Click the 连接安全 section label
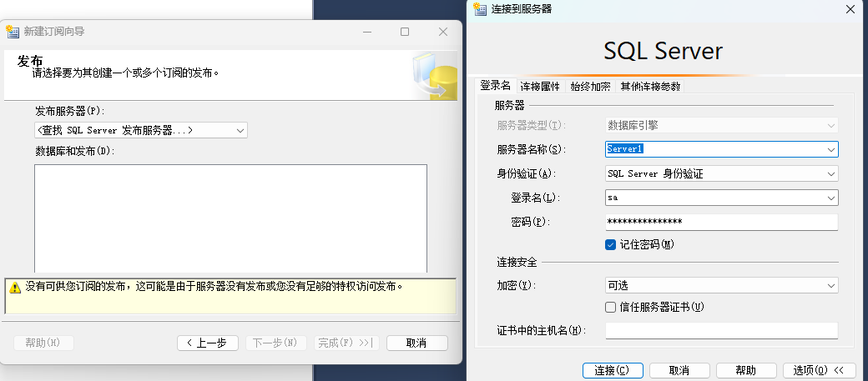The height and width of the screenshot is (381, 868). [517, 262]
